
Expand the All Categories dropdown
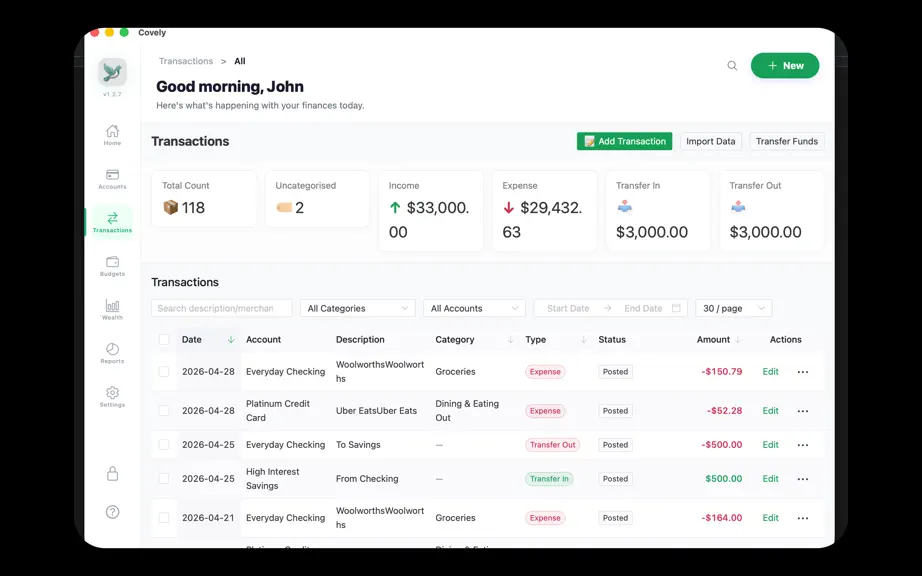(358, 308)
